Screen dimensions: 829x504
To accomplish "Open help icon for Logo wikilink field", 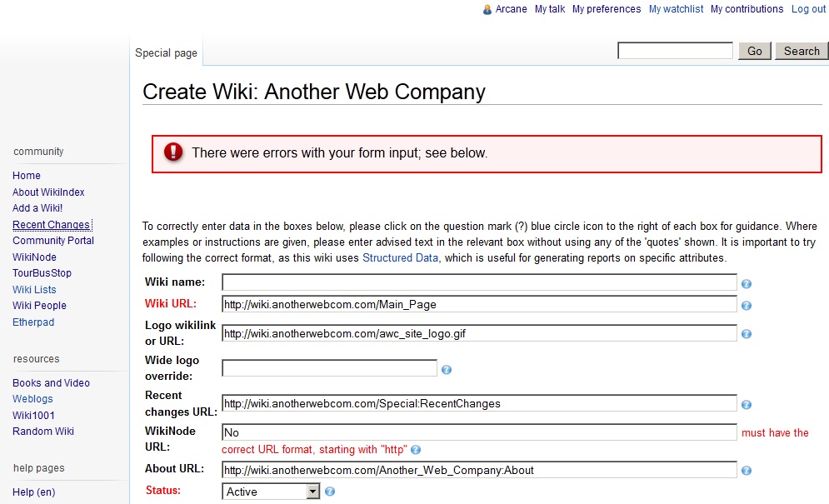I will point(747,334).
